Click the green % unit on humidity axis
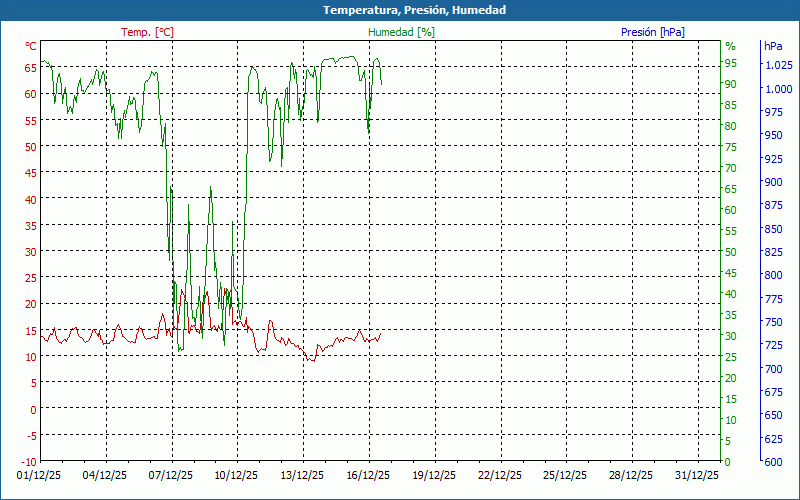This screenshot has width=800, height=500. [730, 46]
